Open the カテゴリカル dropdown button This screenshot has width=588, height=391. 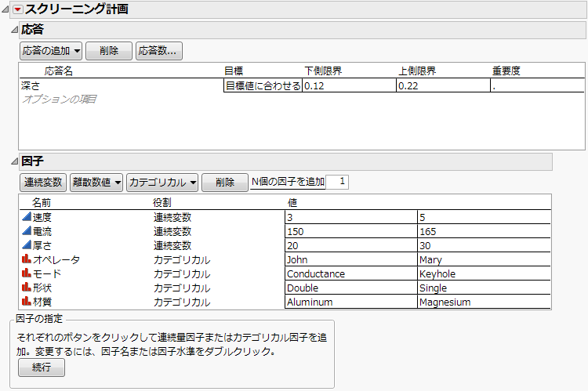pyautogui.click(x=162, y=183)
